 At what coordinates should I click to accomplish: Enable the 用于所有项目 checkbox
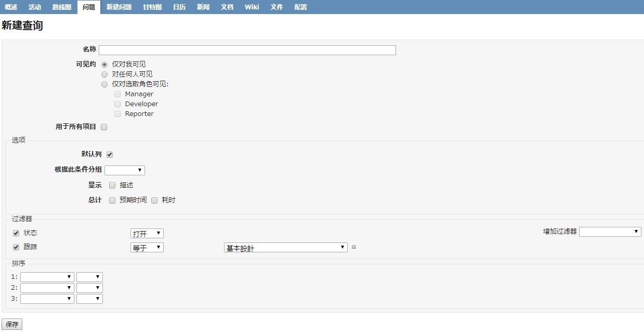pyautogui.click(x=104, y=127)
